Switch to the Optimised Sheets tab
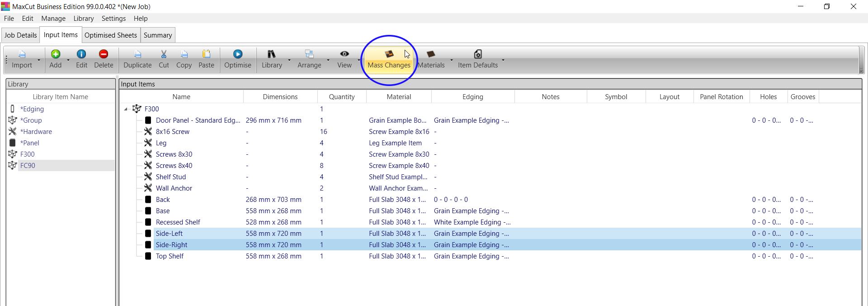Image resolution: width=868 pixels, height=306 pixels. [x=110, y=35]
